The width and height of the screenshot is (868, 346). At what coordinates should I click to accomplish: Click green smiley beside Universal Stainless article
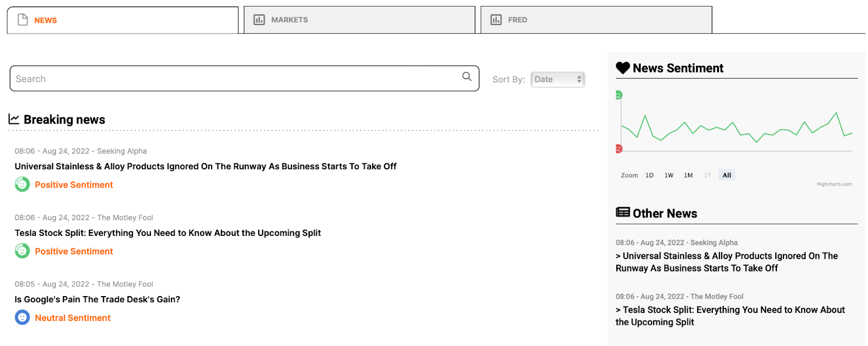point(22,184)
